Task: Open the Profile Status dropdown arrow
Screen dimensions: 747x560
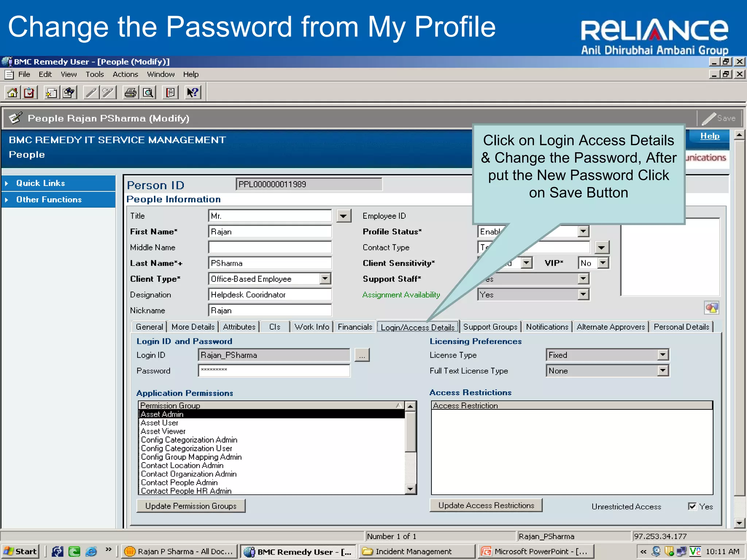Action: click(583, 232)
